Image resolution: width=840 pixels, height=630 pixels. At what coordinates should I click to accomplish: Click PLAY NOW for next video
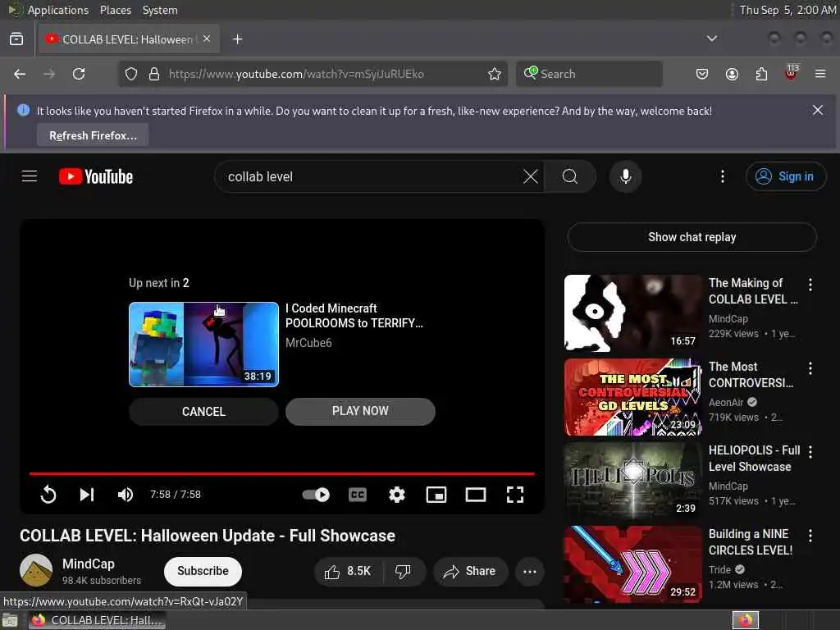click(360, 412)
